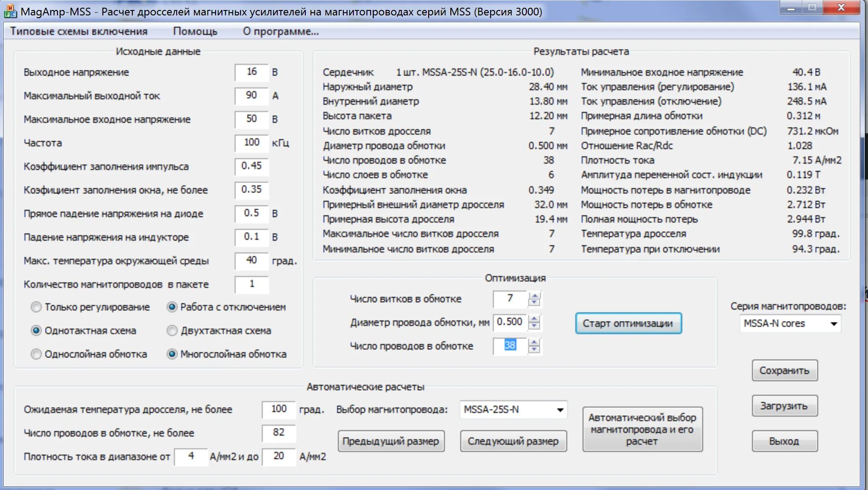868x490 pixels.
Task: Expand the "Выбор магнитопровода" dropdown
Action: tap(560, 410)
